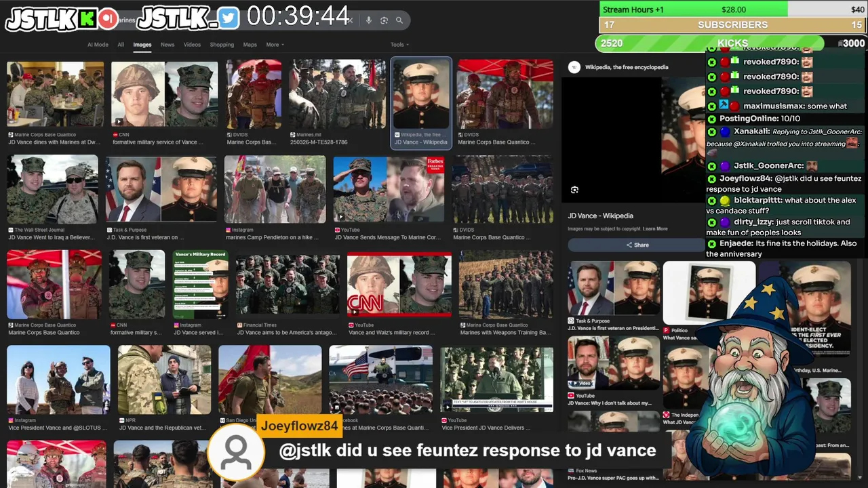Open CNN 'formative military service of Vance' thumbnail

pos(165,94)
